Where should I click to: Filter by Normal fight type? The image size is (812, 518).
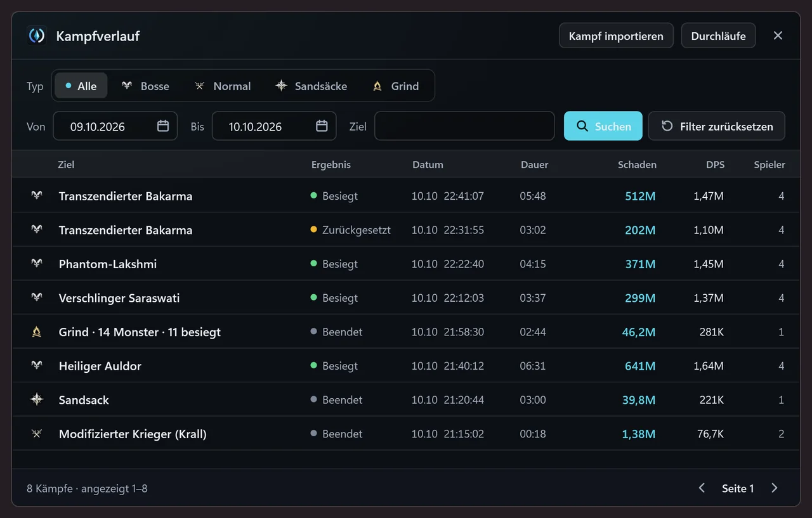click(222, 86)
